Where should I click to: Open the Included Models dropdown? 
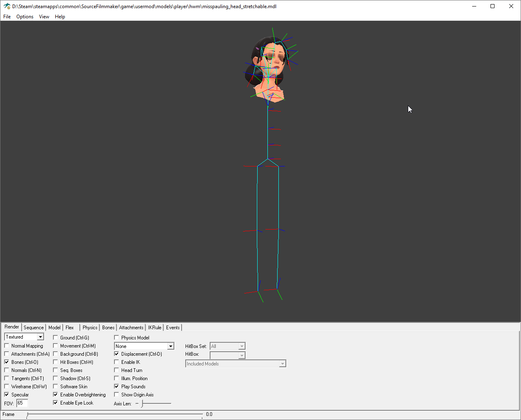[x=236, y=364]
